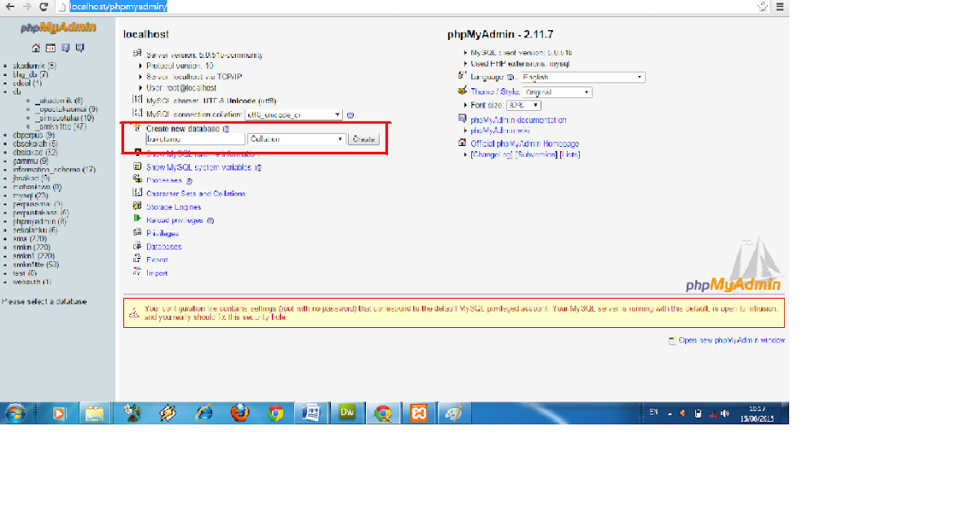Select the mysql database in sidebar
The height and width of the screenshot is (514, 980).
tap(30, 196)
